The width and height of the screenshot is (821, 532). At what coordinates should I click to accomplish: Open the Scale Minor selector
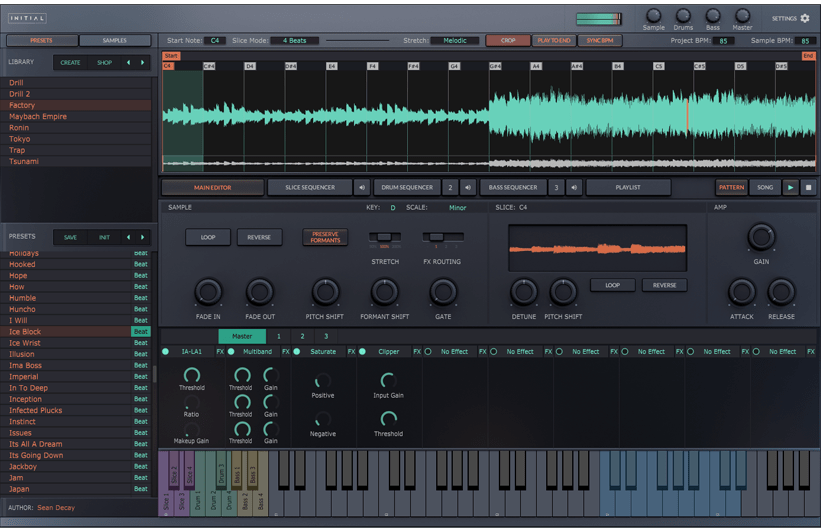pyautogui.click(x=458, y=208)
